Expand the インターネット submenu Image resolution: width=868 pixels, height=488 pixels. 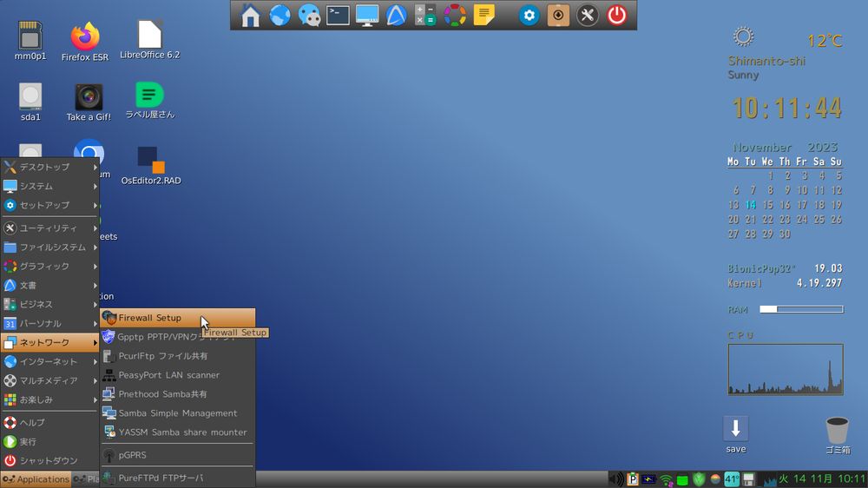[x=49, y=362]
